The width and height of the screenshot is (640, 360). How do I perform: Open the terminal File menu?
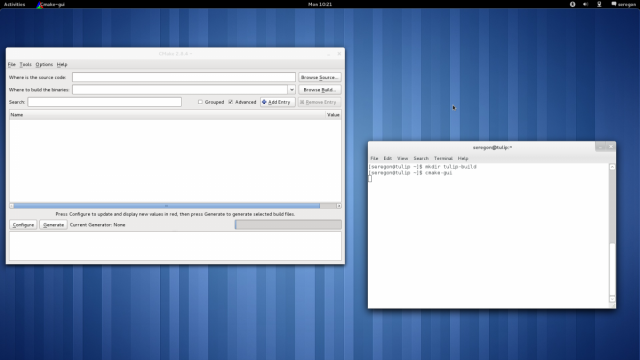[x=374, y=158]
